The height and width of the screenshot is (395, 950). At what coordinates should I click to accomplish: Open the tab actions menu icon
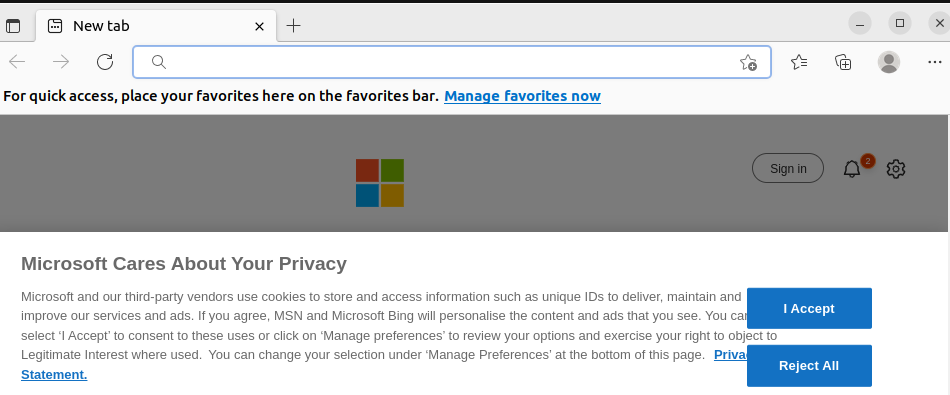(x=13, y=26)
